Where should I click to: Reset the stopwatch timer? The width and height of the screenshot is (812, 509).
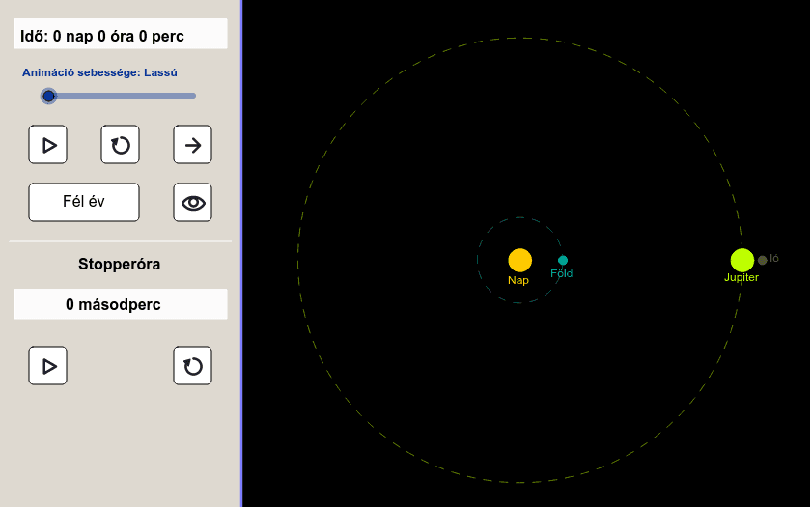point(192,366)
